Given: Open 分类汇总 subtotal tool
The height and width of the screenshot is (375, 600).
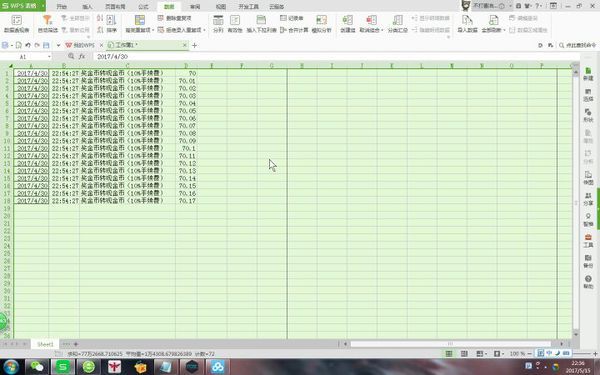Looking at the screenshot, I should tap(398, 24).
